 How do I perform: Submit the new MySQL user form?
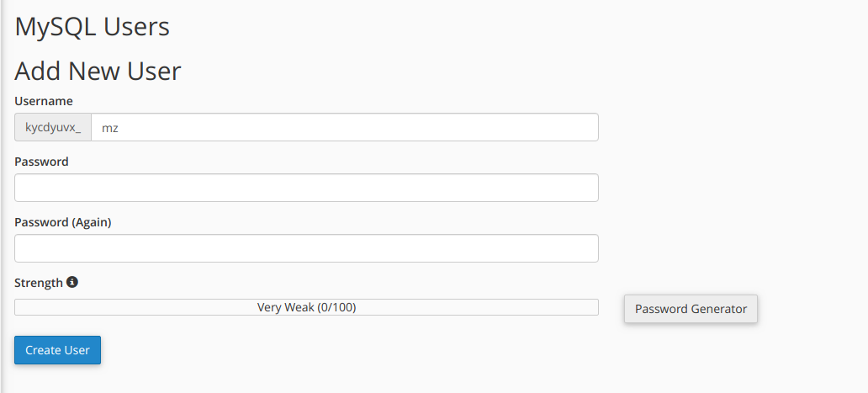tap(57, 350)
